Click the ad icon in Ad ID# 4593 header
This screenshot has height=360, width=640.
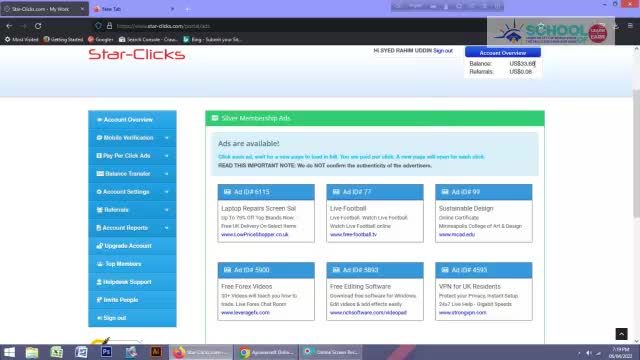tap(445, 270)
